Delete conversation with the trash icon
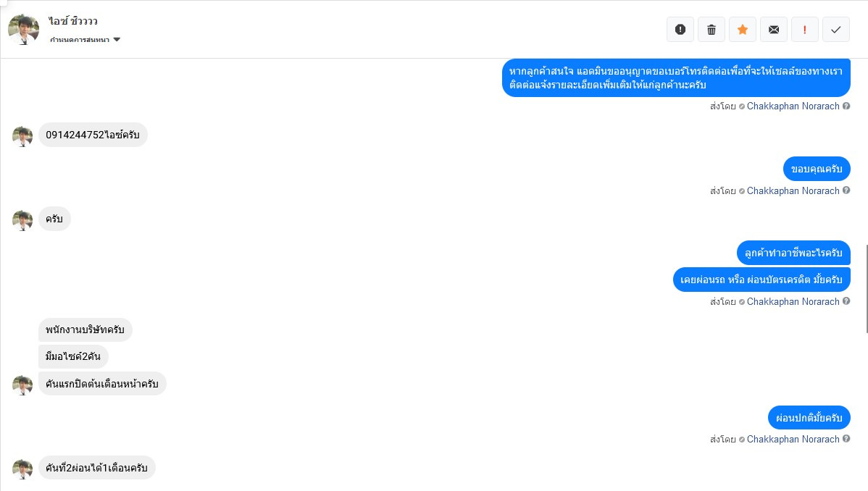The width and height of the screenshot is (868, 491). [711, 30]
